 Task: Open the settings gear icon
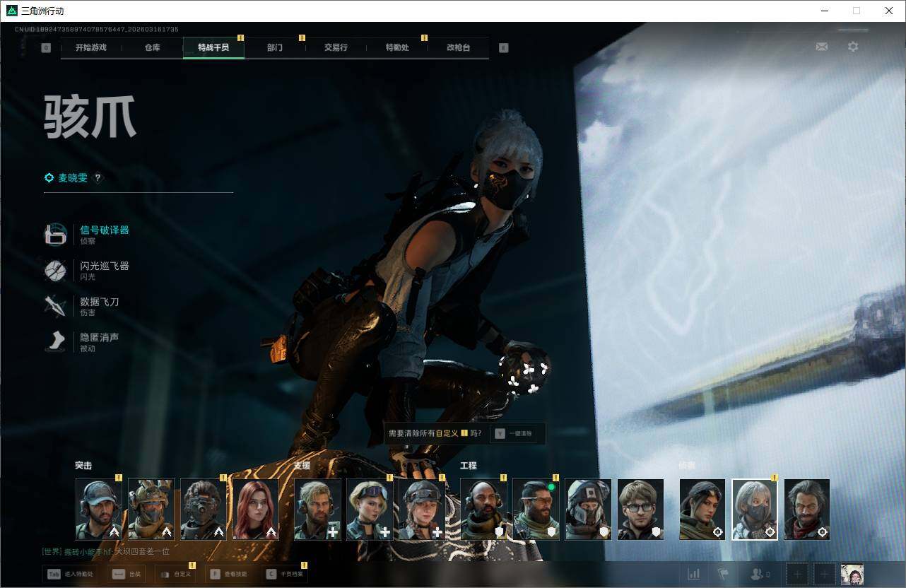[853, 47]
